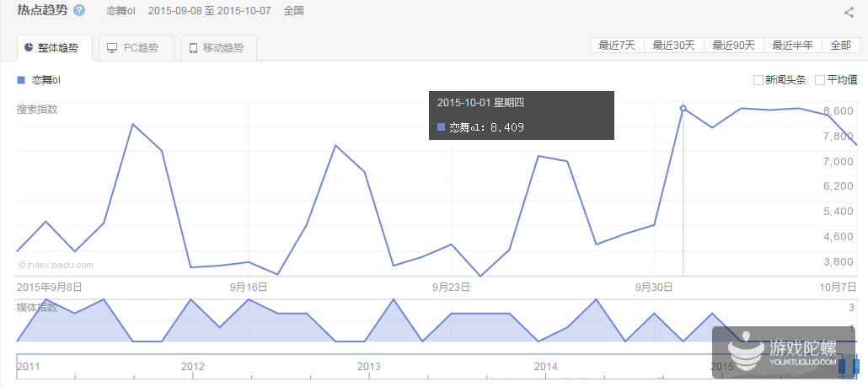The height and width of the screenshot is (387, 868).
Task: Click the pie chart icon on 整体趋势 tab
Action: (29, 48)
